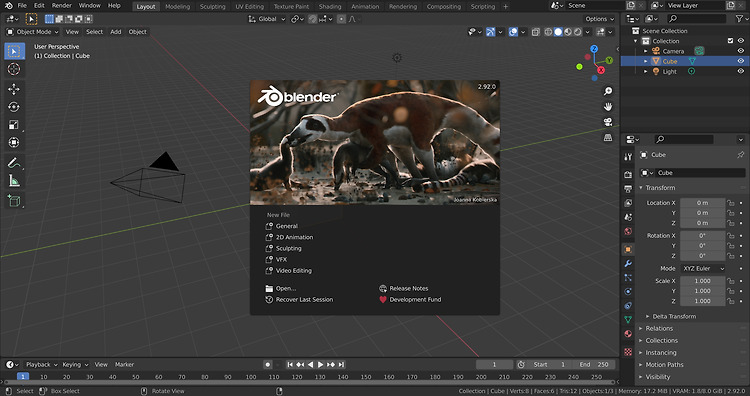The height and width of the screenshot is (396, 750).
Task: Select the Transform tool
Action: click(x=14, y=143)
